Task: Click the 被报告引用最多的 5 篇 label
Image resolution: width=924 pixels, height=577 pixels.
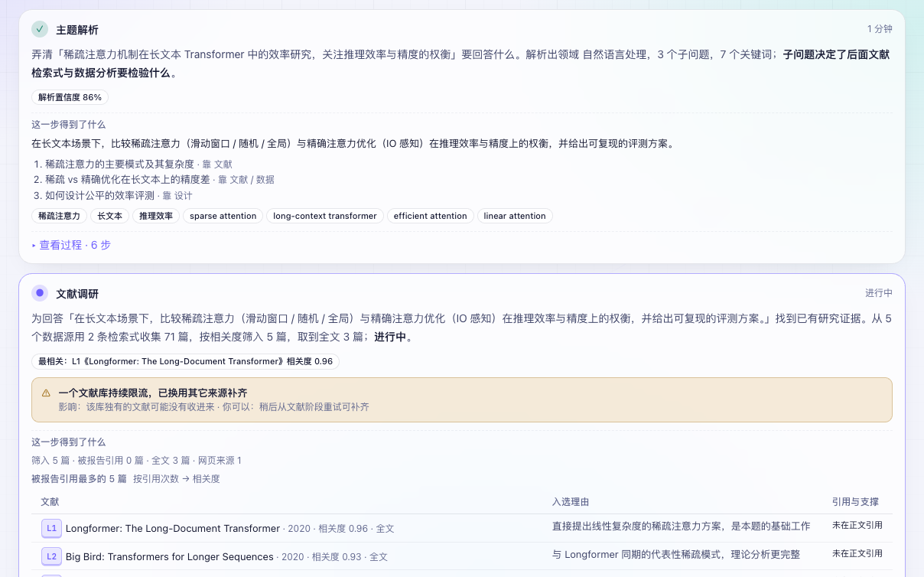Action: click(79, 479)
